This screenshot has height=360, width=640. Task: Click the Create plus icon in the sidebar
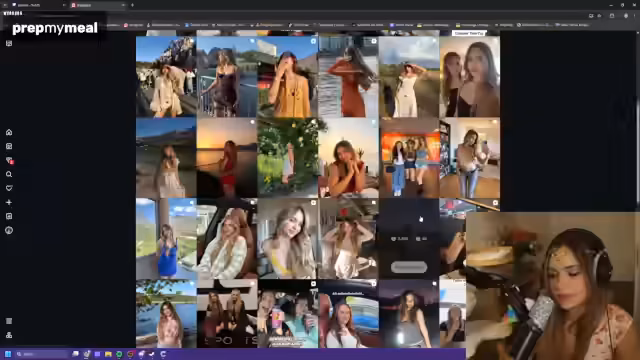(9, 202)
